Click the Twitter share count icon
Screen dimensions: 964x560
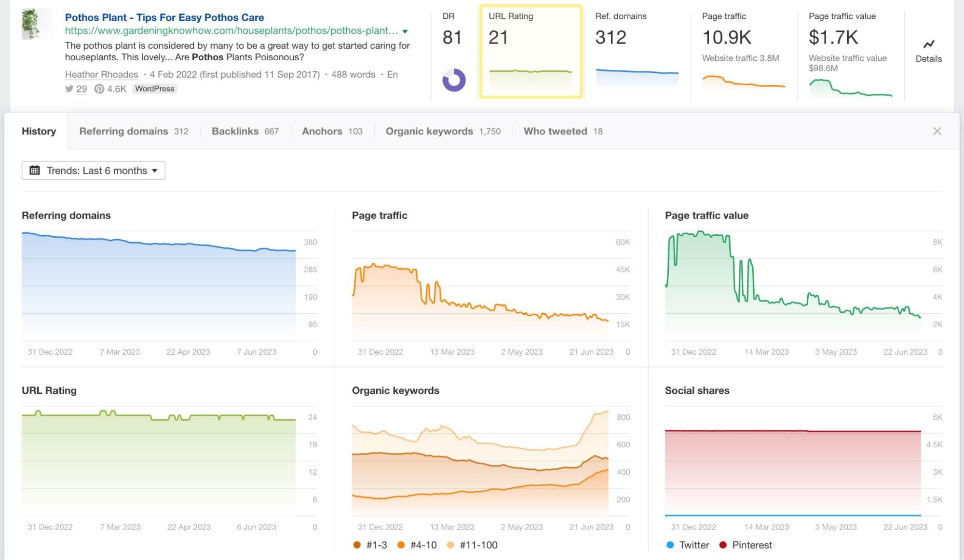[69, 89]
